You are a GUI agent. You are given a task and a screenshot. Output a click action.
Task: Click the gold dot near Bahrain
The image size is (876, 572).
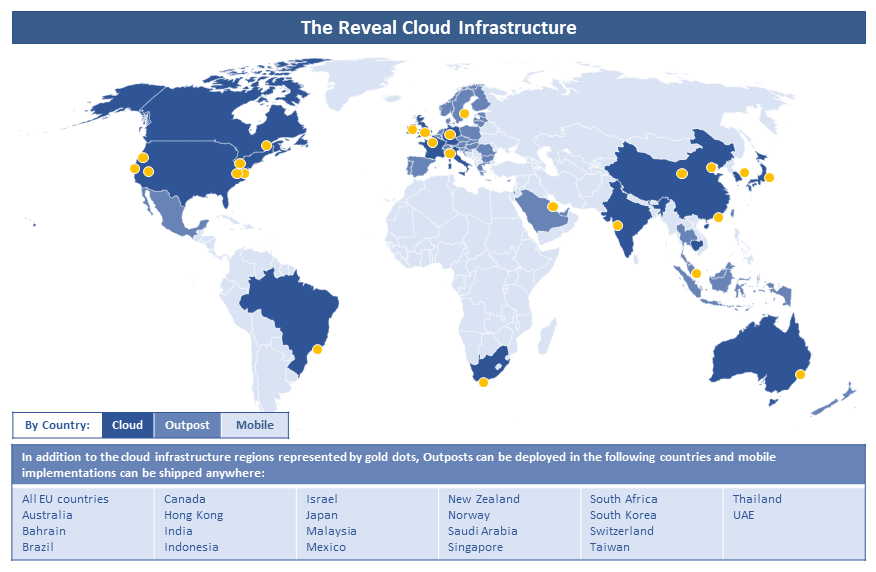point(553,207)
